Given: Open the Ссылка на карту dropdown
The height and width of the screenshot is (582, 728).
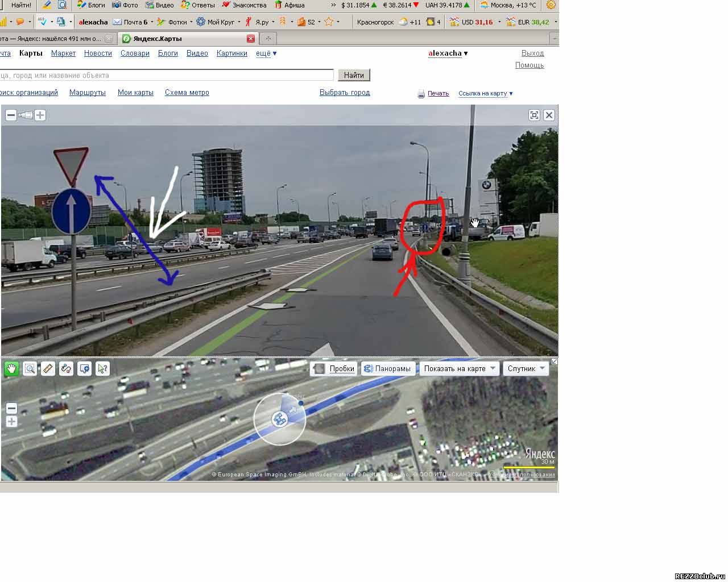Looking at the screenshot, I should (x=485, y=94).
